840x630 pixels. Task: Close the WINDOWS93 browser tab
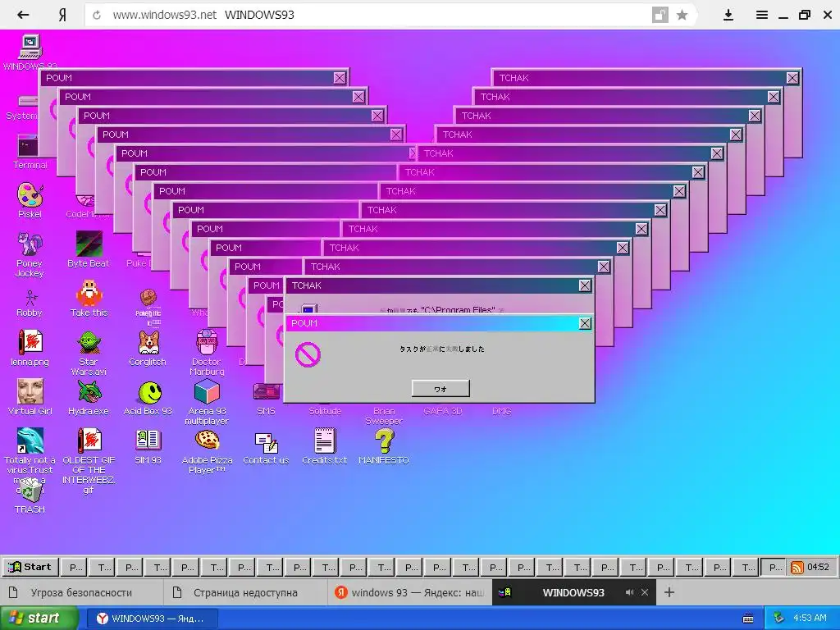coord(645,592)
